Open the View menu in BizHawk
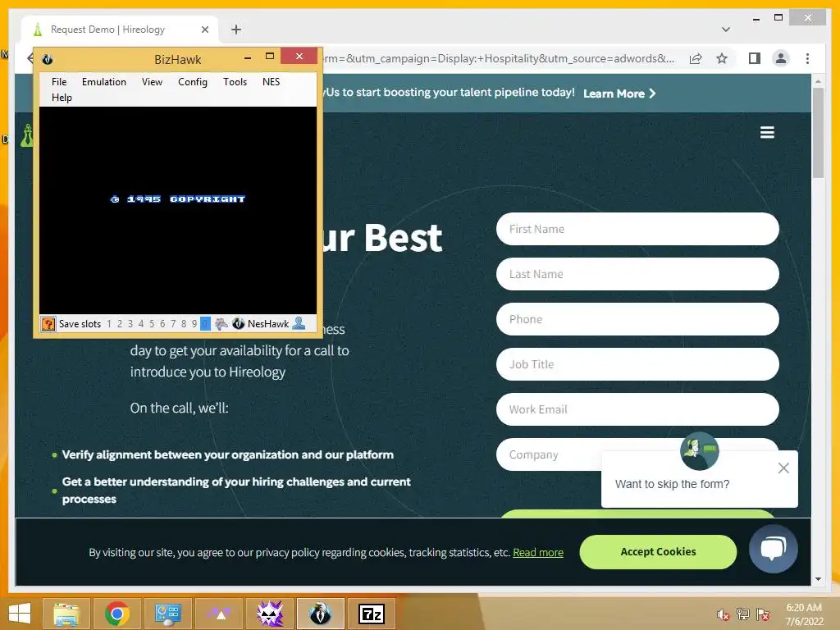This screenshot has height=630, width=840. (x=152, y=82)
